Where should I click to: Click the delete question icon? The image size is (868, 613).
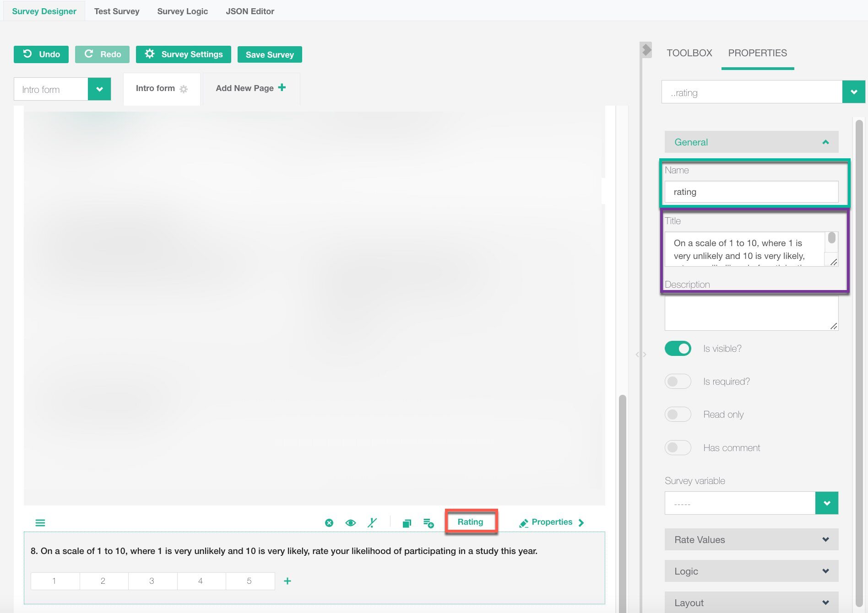click(329, 522)
